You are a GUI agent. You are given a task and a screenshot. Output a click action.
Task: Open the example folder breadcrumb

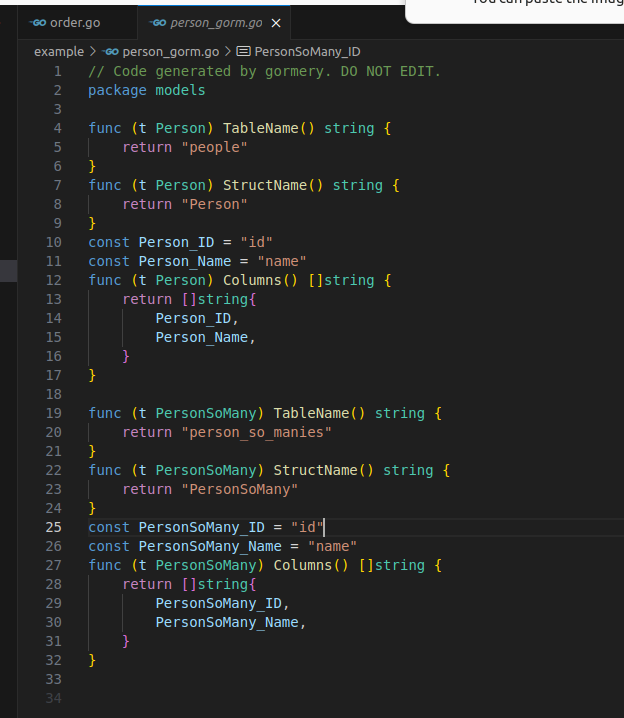(x=59, y=51)
